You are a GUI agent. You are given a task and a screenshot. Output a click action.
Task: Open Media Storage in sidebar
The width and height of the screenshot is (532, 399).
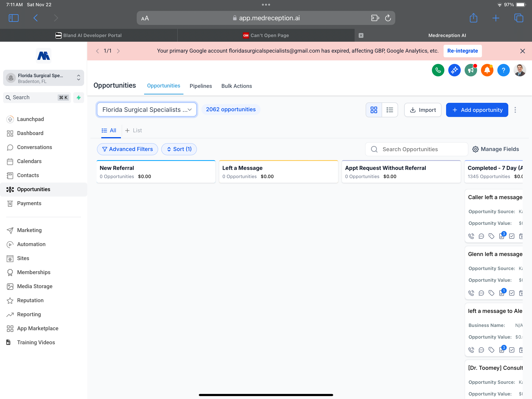[x=44, y=286]
